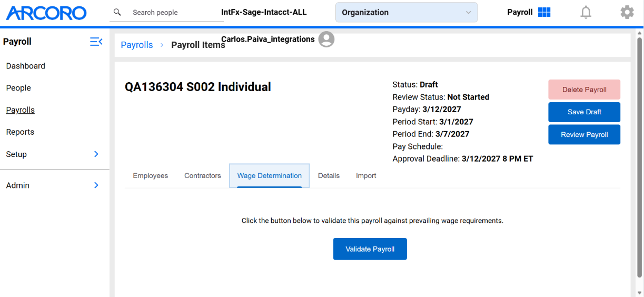Image resolution: width=644 pixels, height=297 pixels.
Task: Open the Import tab
Action: pos(366,176)
